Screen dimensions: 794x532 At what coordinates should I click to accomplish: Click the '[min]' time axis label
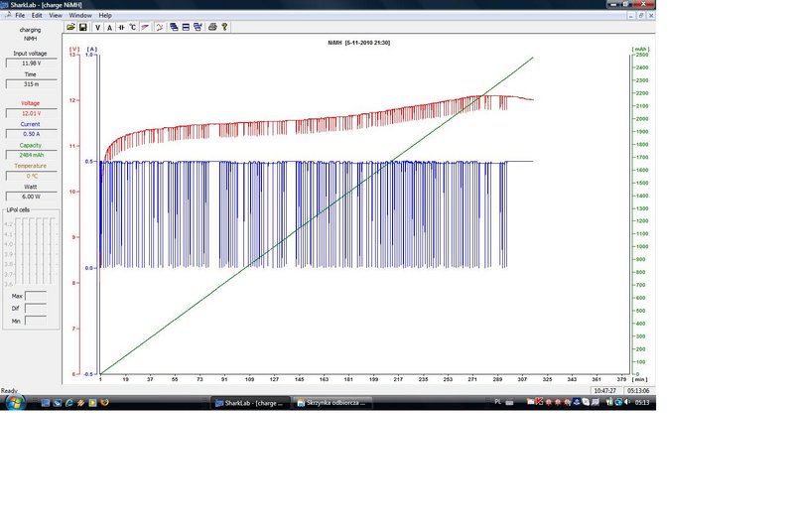tap(639, 379)
